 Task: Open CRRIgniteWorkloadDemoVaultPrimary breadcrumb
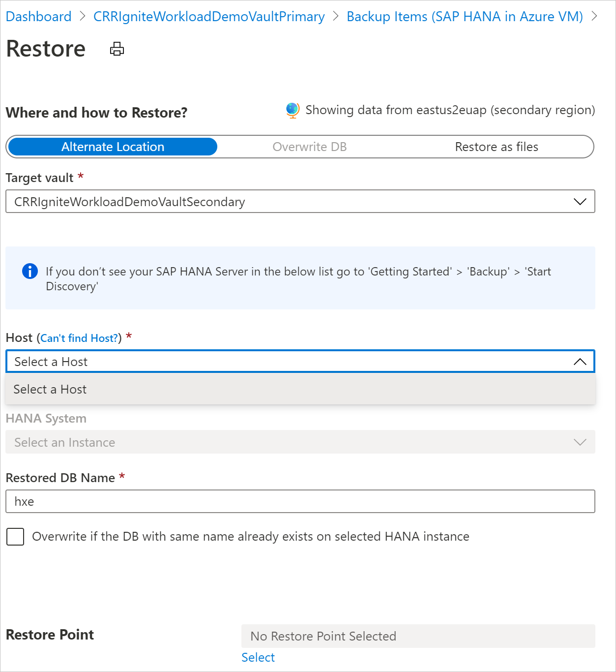[209, 16]
